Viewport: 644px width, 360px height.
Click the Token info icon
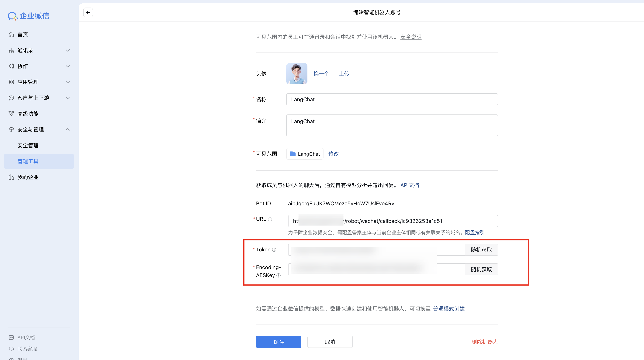click(274, 250)
